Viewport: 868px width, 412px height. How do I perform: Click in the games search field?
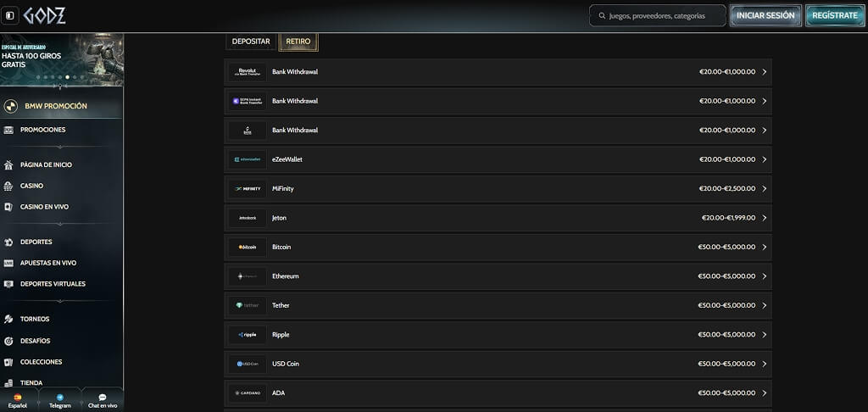click(x=657, y=16)
